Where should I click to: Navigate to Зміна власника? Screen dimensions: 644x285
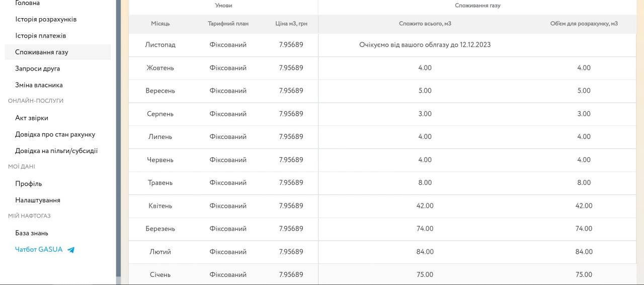point(39,85)
